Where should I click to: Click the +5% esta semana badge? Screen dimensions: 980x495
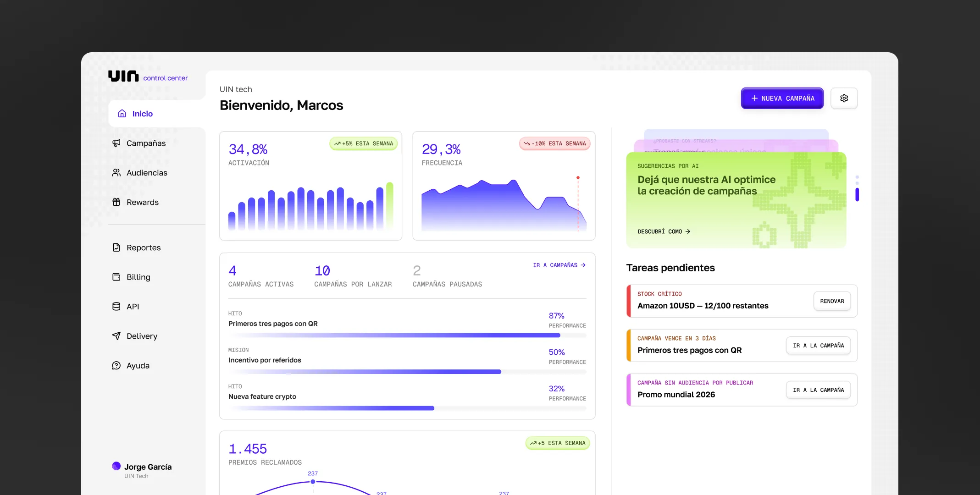(x=364, y=143)
